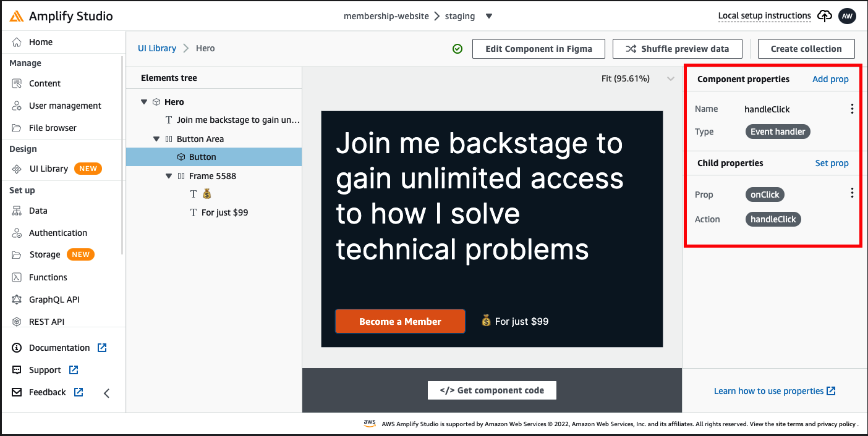Open UI Library in sidebar
This screenshot has height=436, width=868.
[48, 169]
